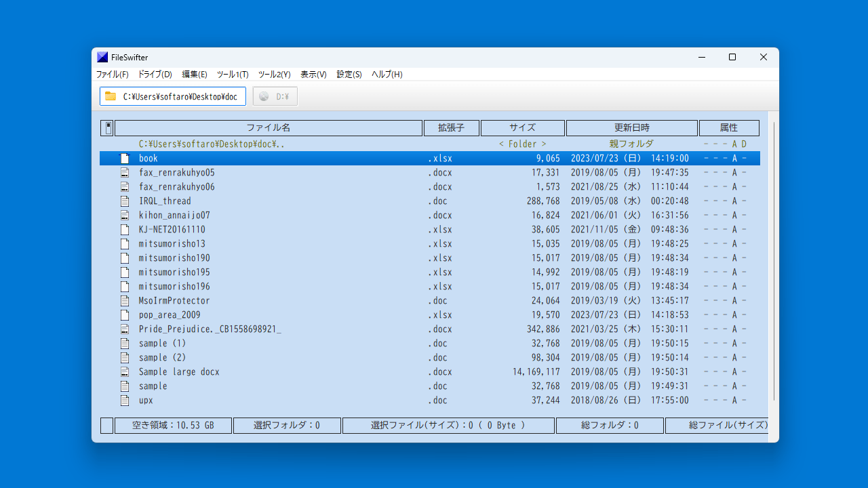Open the 表示(V) menu
This screenshot has width=868, height=488.
pos(313,75)
